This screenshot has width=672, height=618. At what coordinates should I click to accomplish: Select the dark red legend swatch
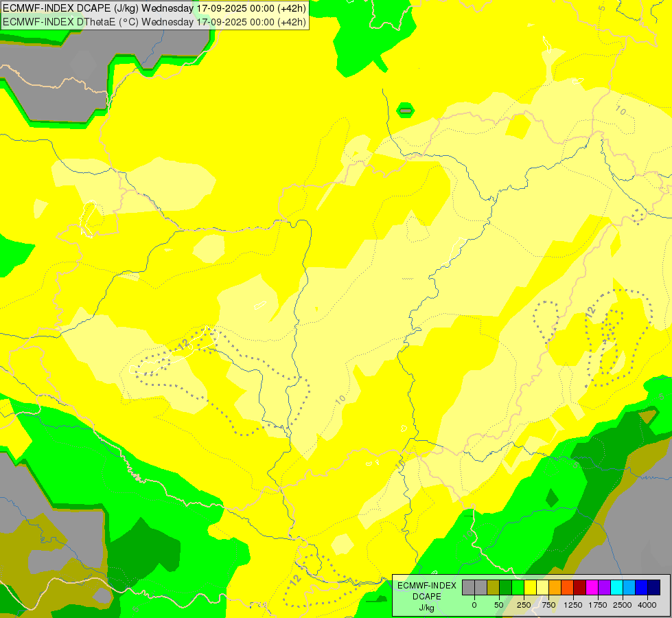[579, 587]
